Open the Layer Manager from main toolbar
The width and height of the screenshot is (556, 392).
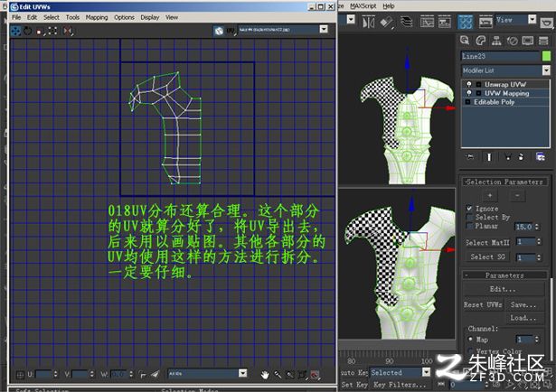tap(406, 22)
